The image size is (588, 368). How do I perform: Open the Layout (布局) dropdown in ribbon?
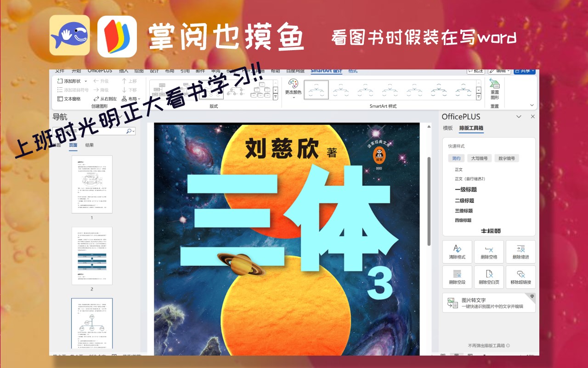coord(131,99)
